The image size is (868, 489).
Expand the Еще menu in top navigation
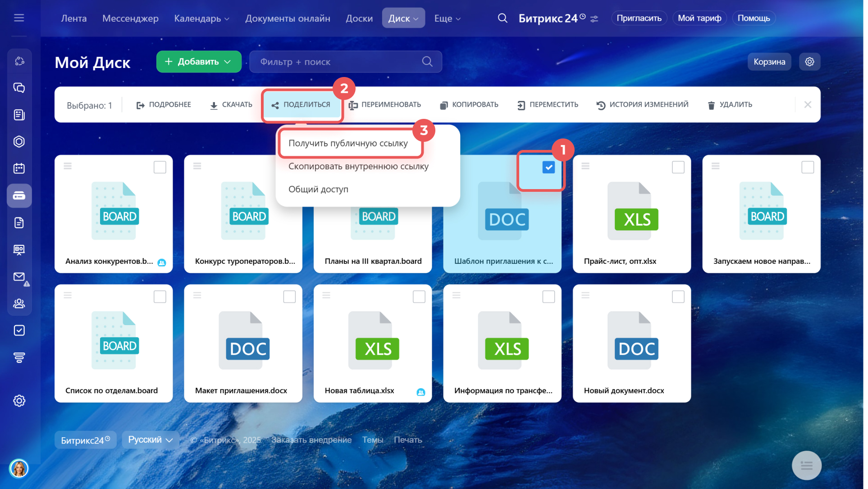click(x=447, y=18)
